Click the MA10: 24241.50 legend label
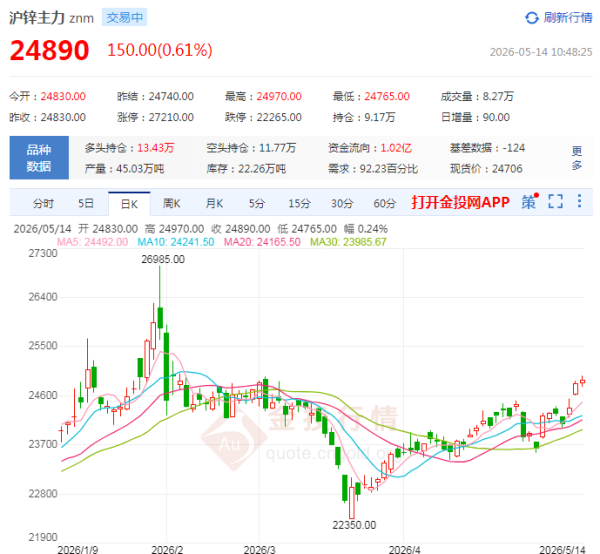Viewport: 600px width, 554px height. (x=176, y=242)
